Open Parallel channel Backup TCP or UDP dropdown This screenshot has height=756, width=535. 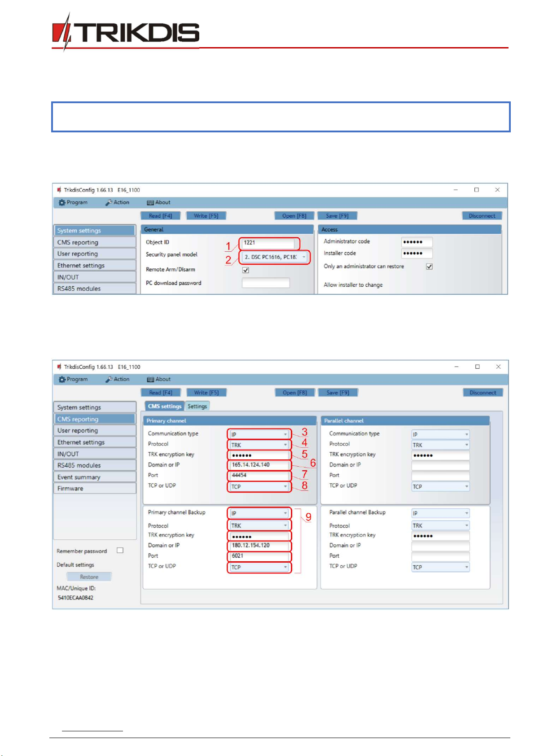point(440,567)
